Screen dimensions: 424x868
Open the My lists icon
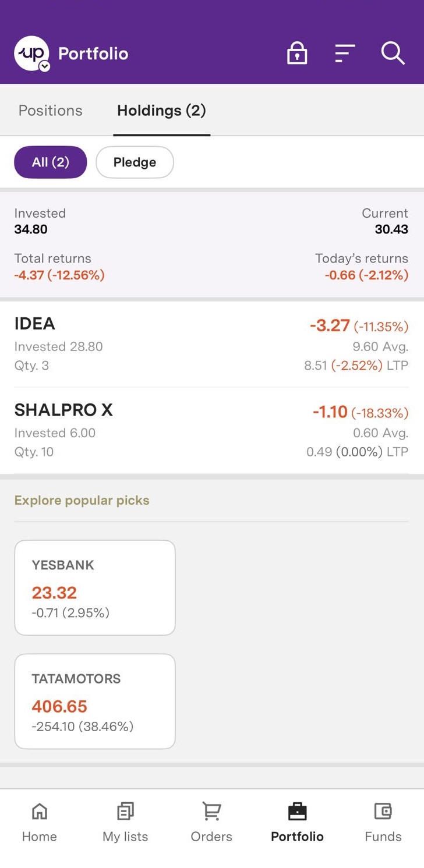click(x=125, y=812)
